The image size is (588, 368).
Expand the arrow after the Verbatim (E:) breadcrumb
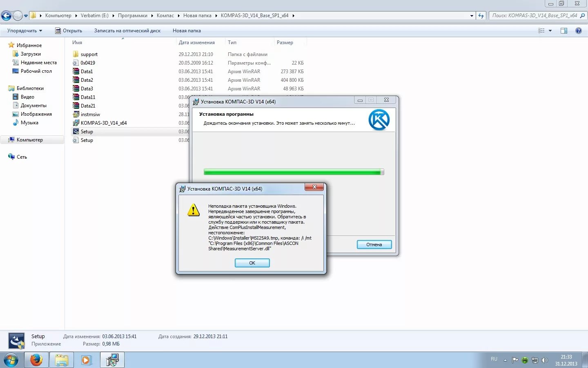(x=113, y=16)
